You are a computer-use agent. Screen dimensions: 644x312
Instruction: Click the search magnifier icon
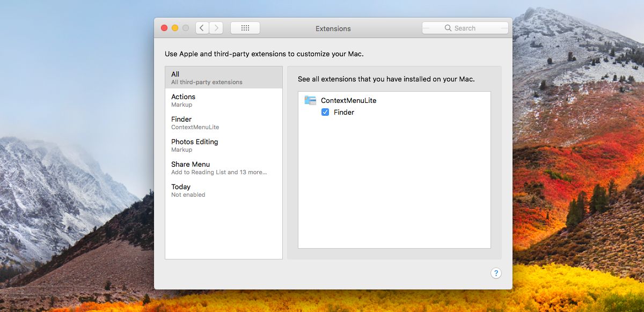click(448, 28)
